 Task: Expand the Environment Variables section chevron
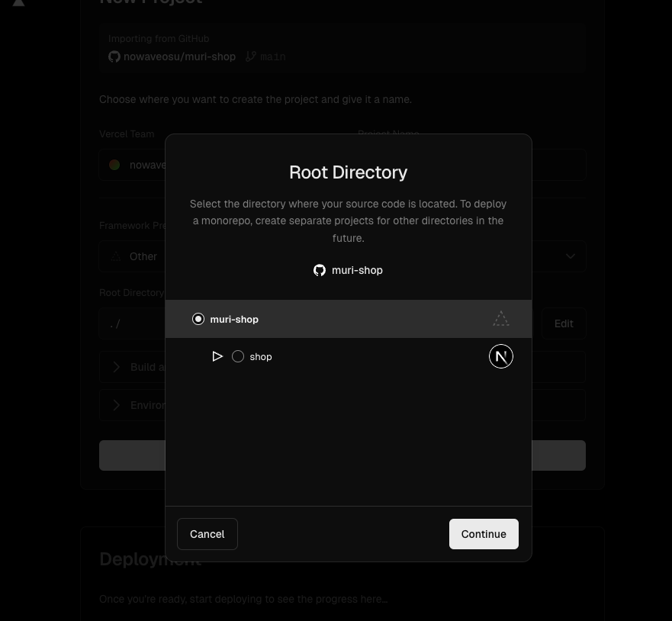coord(116,405)
